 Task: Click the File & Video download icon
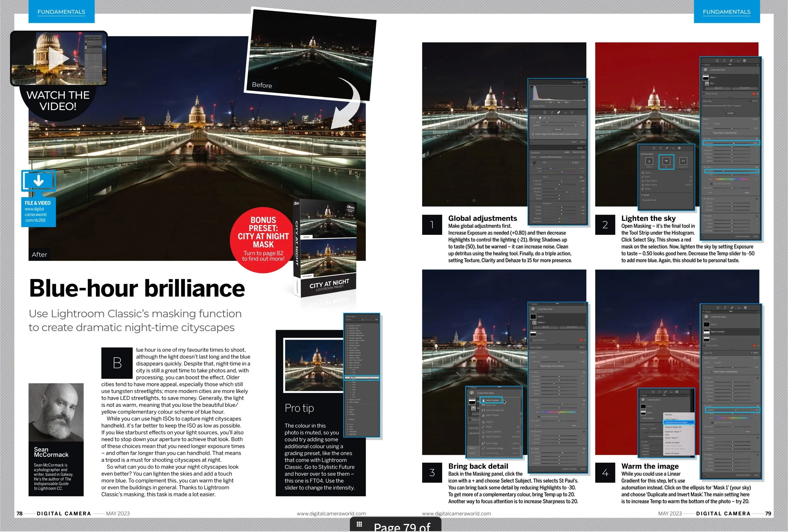pos(38,181)
